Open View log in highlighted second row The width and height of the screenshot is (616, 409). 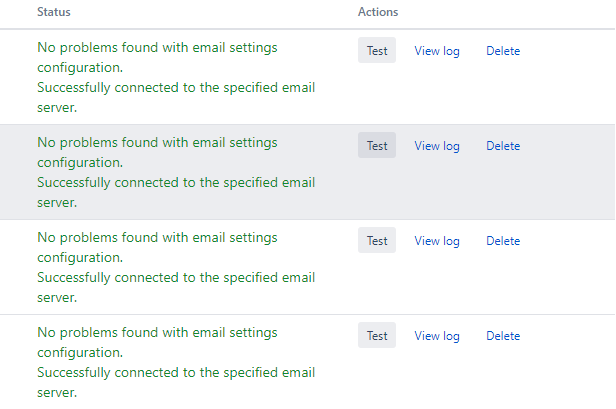(437, 146)
